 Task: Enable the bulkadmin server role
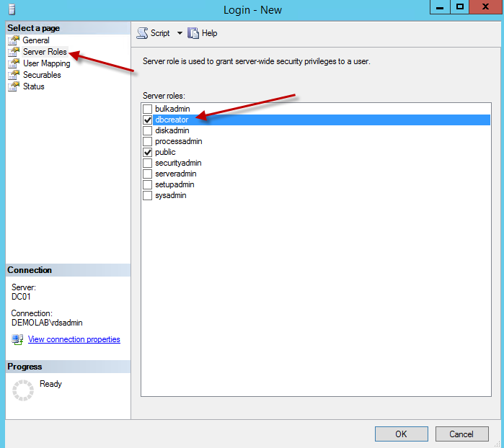(x=148, y=109)
